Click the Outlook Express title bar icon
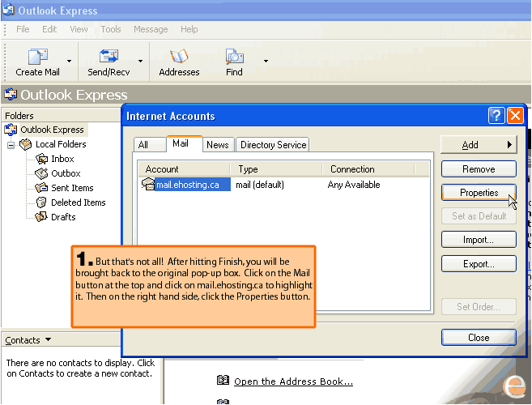The image size is (532, 405). (8, 10)
